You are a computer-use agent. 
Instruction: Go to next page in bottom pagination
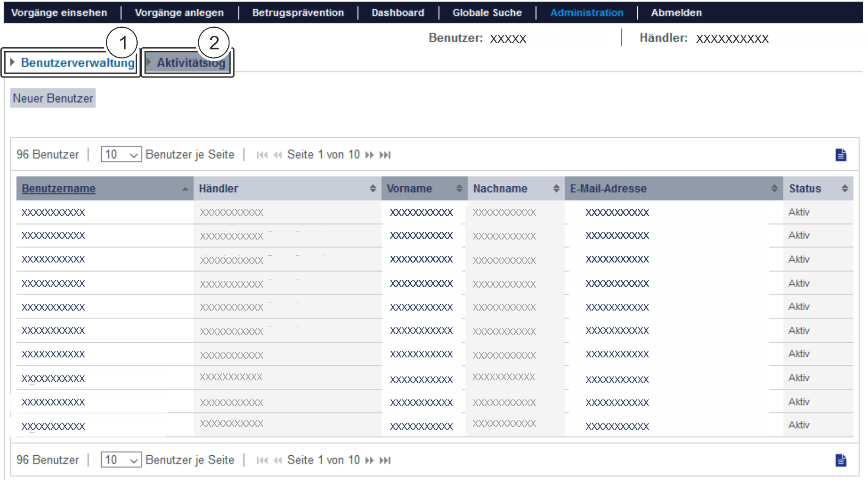[369, 461]
